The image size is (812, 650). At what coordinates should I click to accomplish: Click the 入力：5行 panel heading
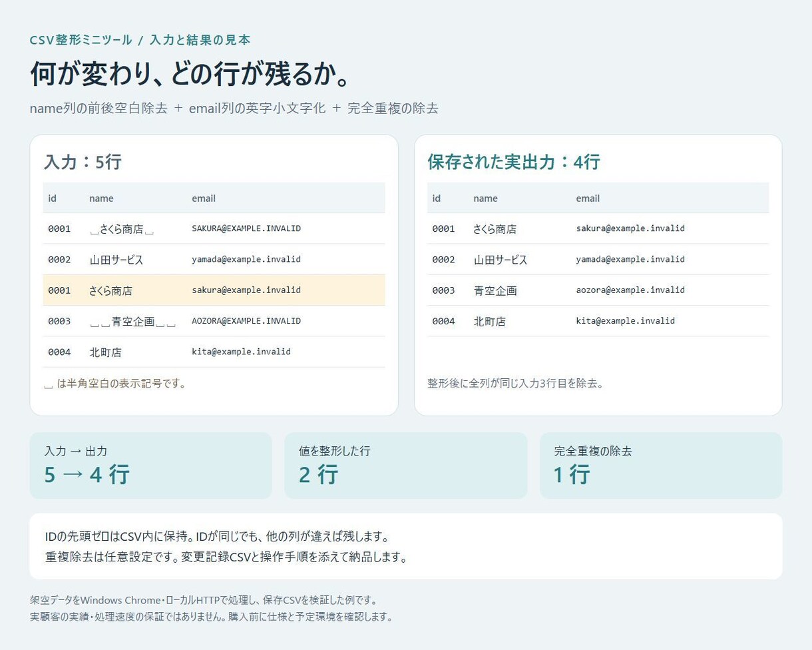(x=83, y=162)
